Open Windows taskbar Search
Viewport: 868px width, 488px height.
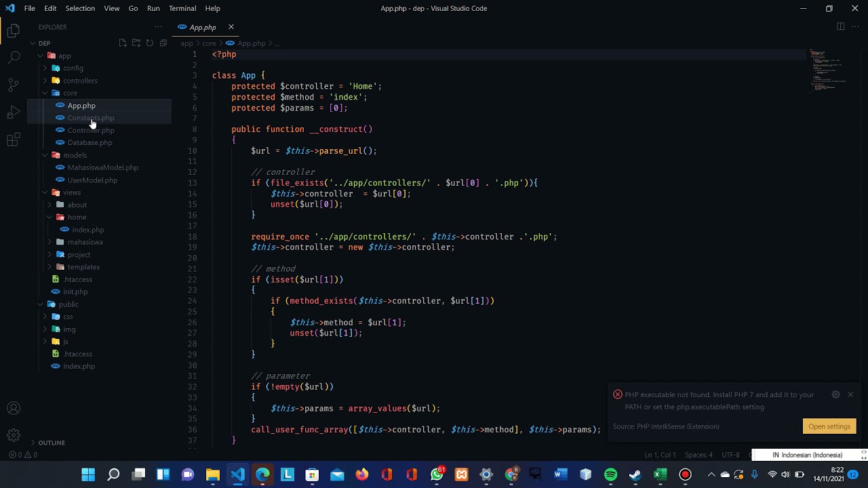[113, 474]
